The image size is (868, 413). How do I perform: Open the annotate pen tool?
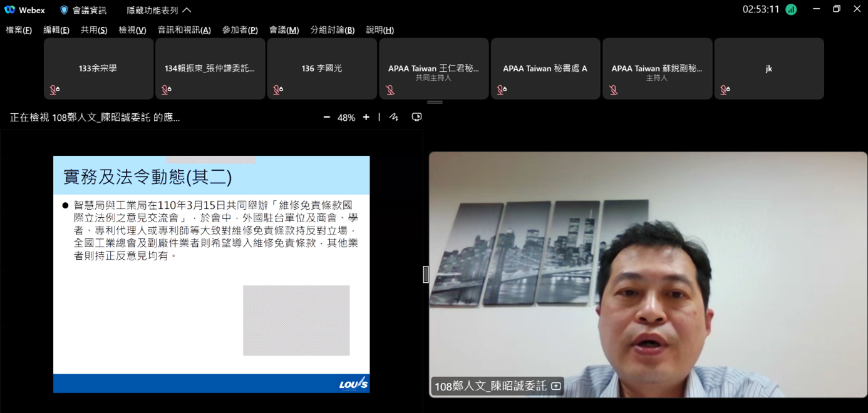[394, 117]
